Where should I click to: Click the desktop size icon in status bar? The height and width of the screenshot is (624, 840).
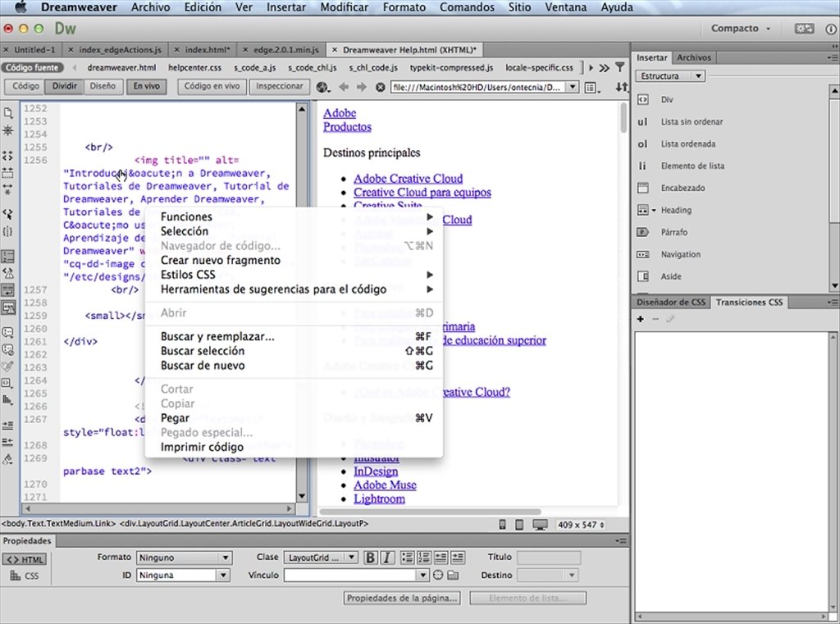pyautogui.click(x=540, y=525)
